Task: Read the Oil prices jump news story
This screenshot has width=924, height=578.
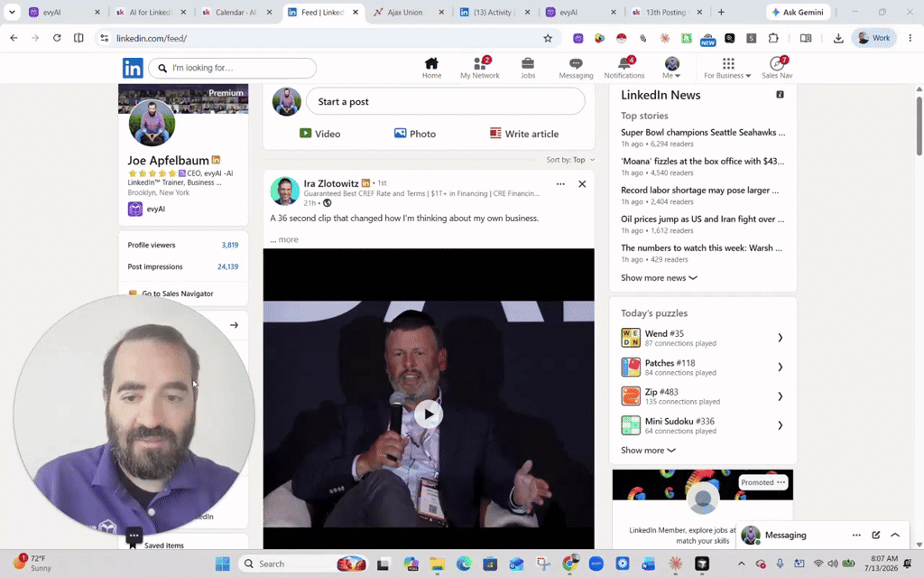Action: pyautogui.click(x=702, y=219)
